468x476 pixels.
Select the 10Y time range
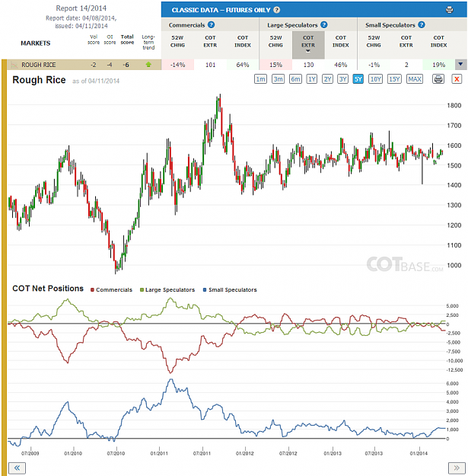tap(375, 79)
